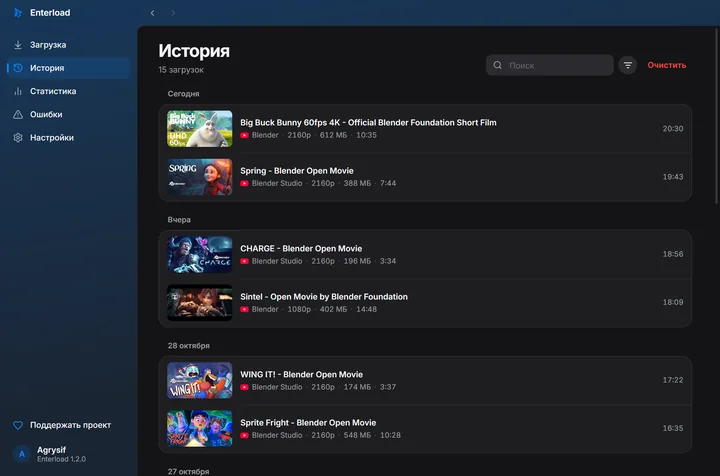
Task: Click the '27 октября' group header
Action: pos(188,471)
